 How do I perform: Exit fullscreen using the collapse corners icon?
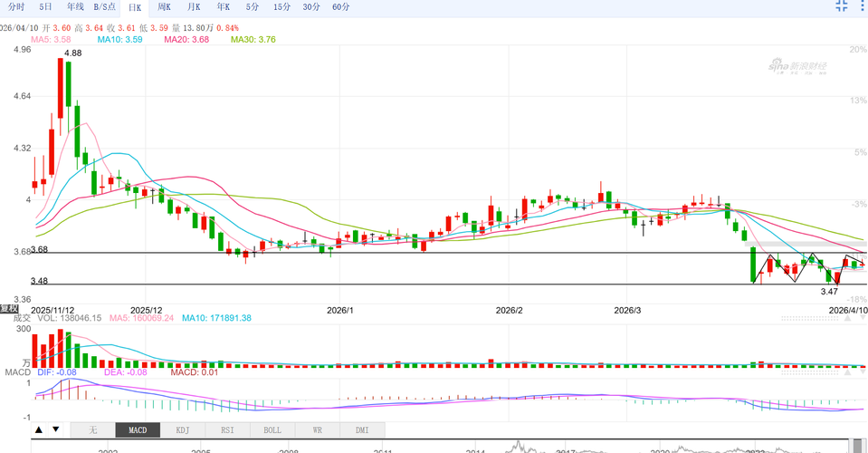pyautogui.click(x=842, y=5)
